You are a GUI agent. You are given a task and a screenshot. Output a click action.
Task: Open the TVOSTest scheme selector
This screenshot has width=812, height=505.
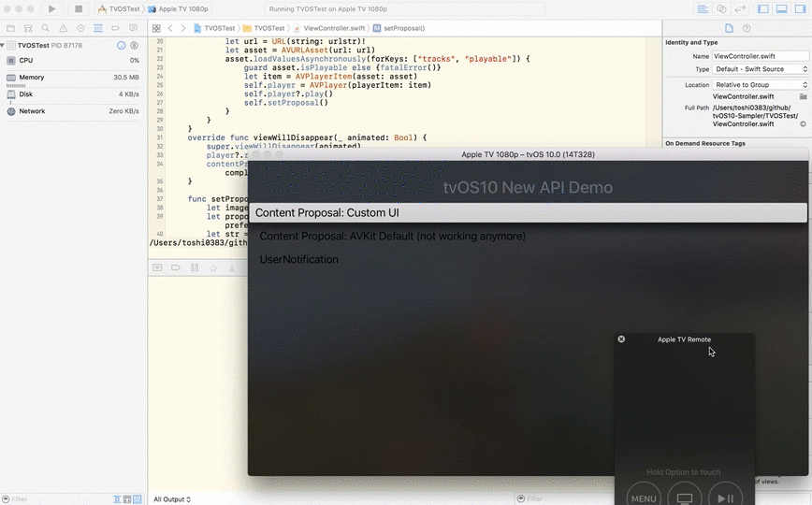119,8
